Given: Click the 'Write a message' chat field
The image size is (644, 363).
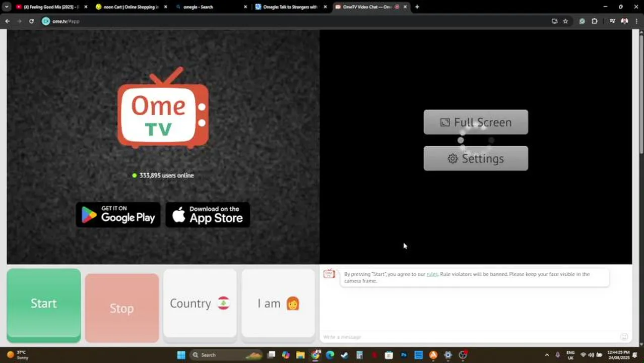Looking at the screenshot, I should point(469,337).
